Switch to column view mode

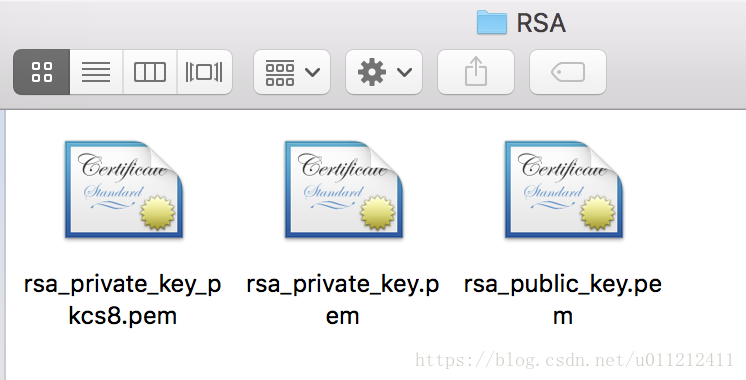click(150, 72)
